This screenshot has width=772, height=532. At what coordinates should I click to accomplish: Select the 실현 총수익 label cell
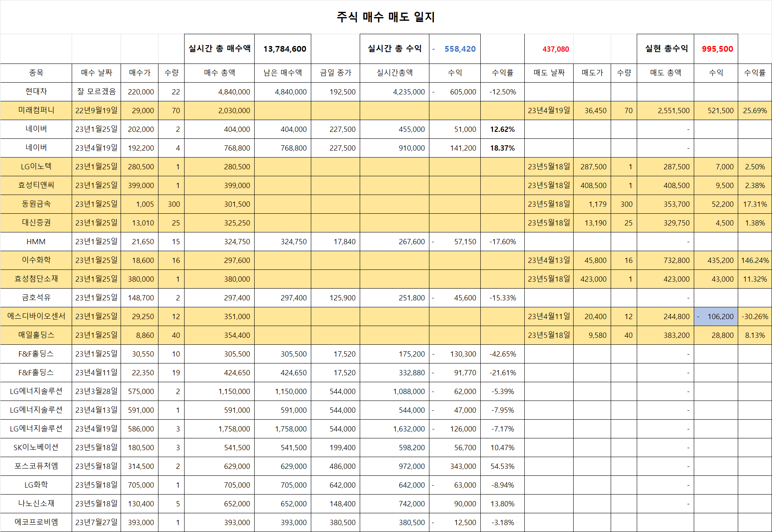[x=666, y=49]
